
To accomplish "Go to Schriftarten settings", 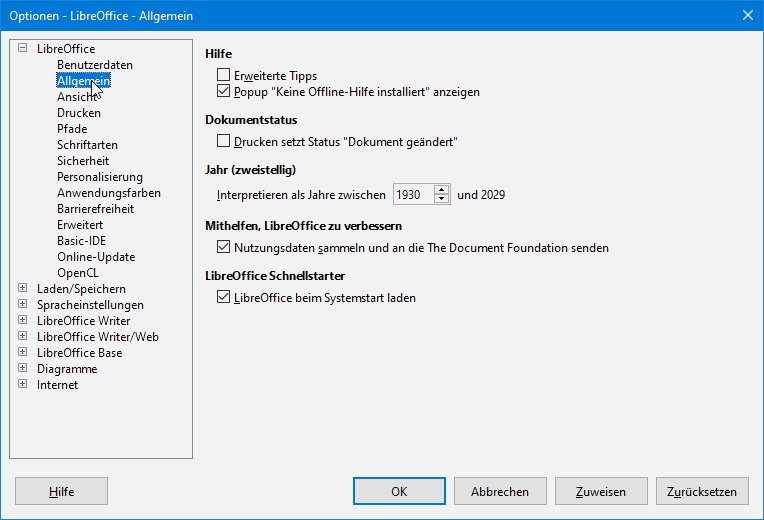I will pos(87,145).
